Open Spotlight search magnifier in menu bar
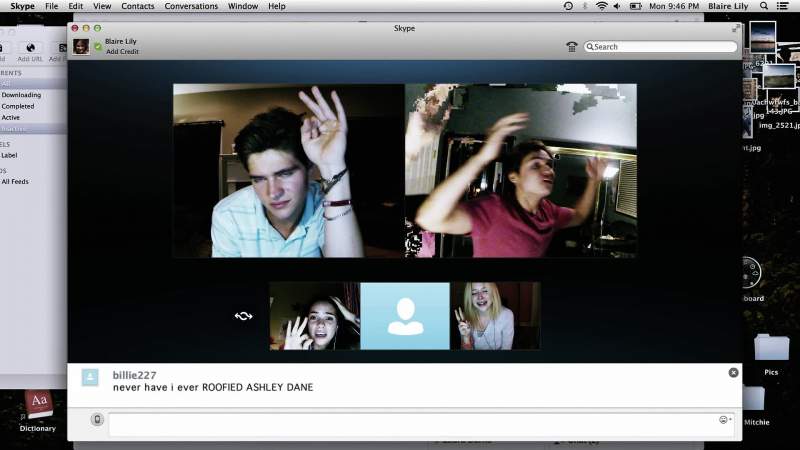The image size is (800, 450). click(763, 6)
